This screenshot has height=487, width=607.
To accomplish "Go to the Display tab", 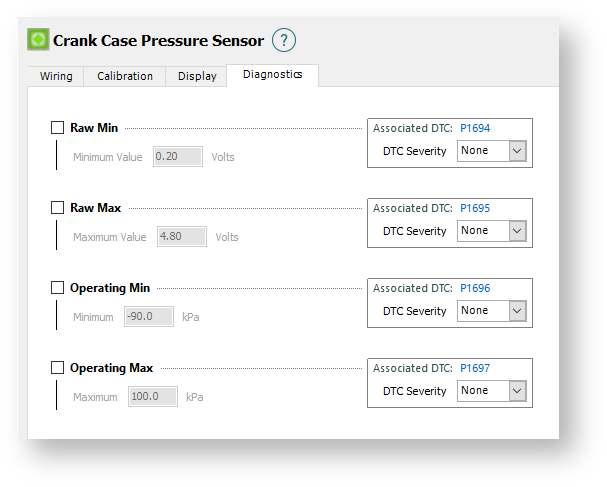I will [x=197, y=76].
